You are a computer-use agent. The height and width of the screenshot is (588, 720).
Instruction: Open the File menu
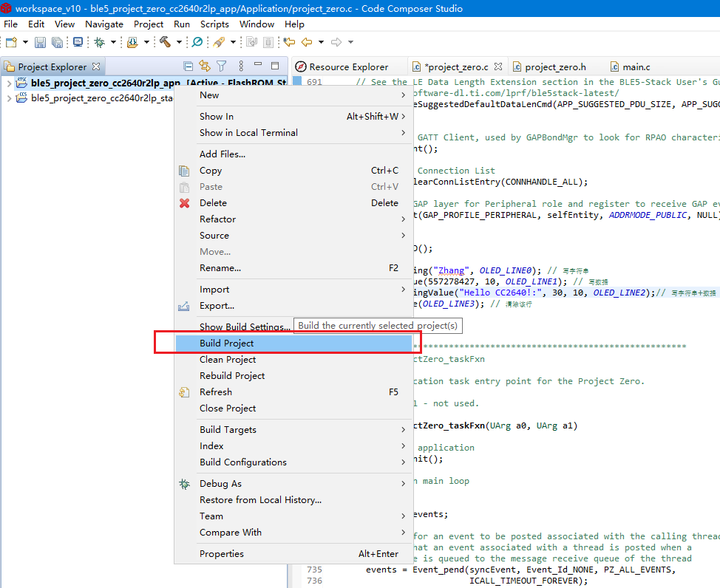pos(10,24)
